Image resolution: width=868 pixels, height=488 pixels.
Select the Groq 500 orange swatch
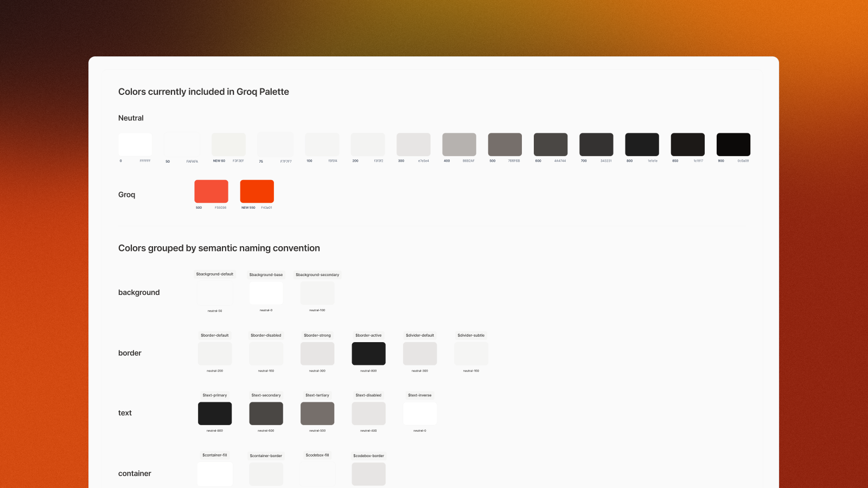[x=211, y=191]
